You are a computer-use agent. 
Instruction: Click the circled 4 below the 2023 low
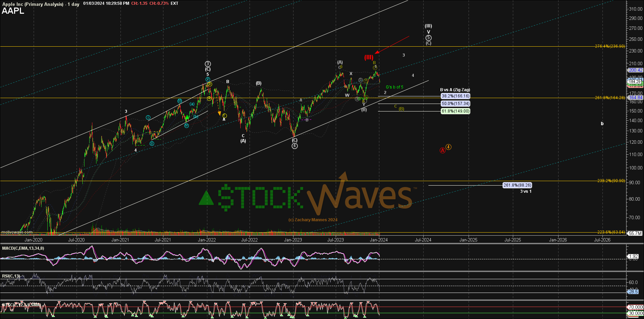295,146
